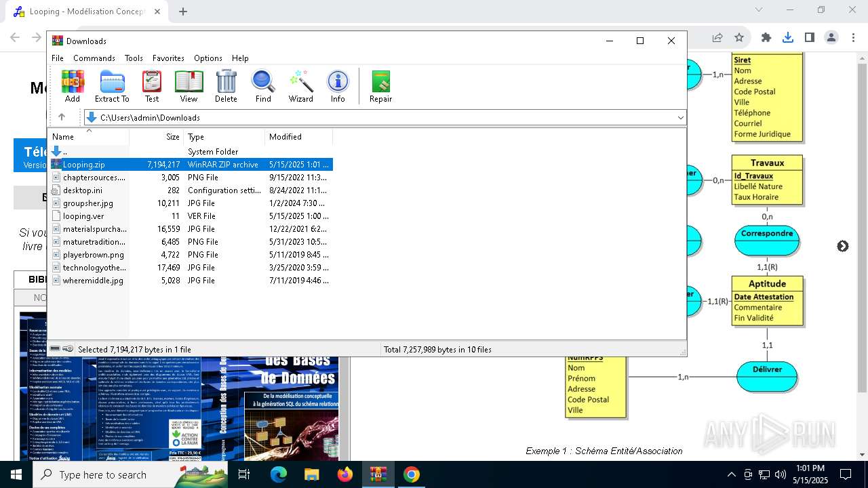The width and height of the screenshot is (868, 488).
Task: Bookmark this page with star icon
Action: click(x=739, y=38)
